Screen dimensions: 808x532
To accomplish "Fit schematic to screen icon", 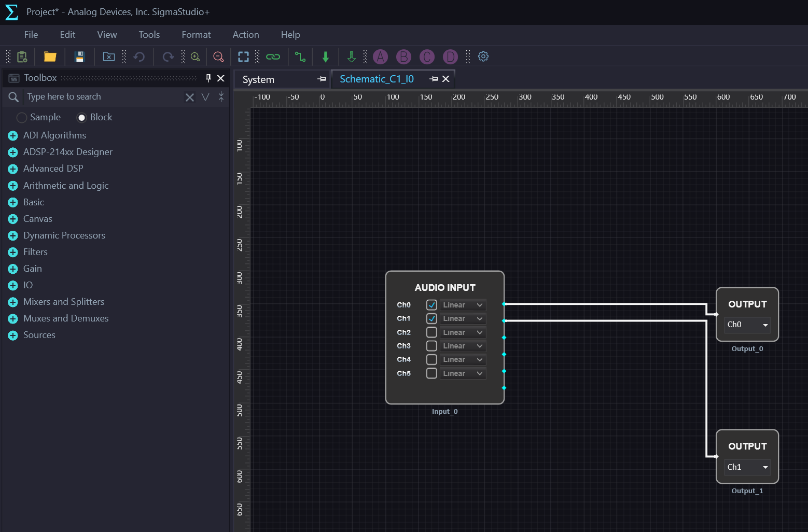I will tap(243, 57).
